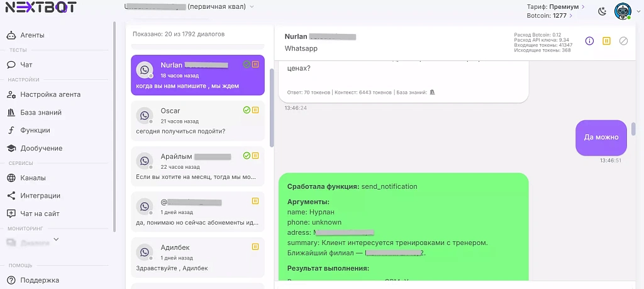
Task: Open Настройка агента menu item
Action: (x=50, y=94)
